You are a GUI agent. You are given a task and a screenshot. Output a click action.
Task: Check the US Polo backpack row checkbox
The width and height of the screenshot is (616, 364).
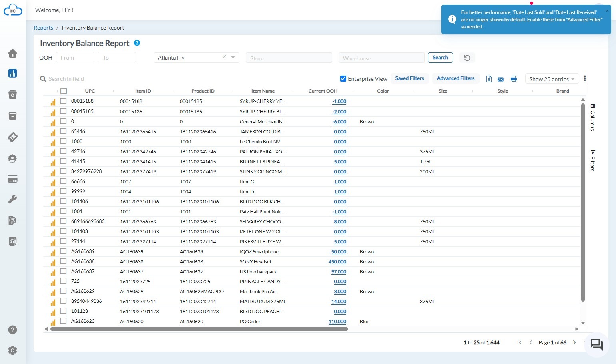pyautogui.click(x=63, y=271)
